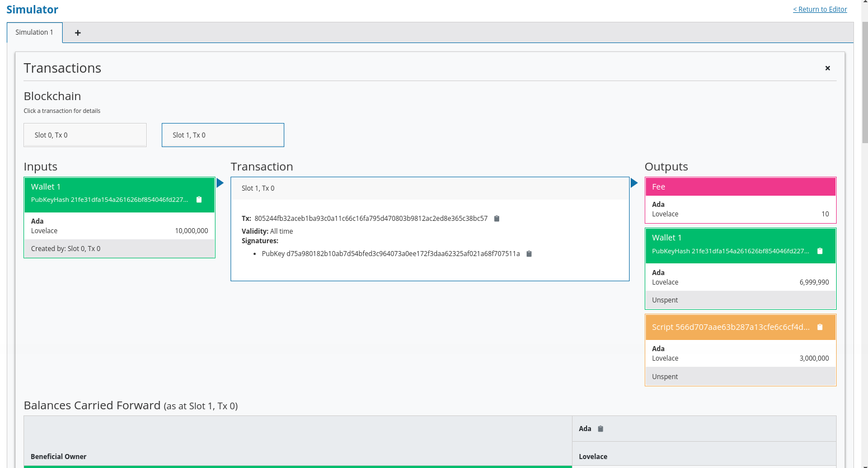The height and width of the screenshot is (468, 868).
Task: Click the arrow between Inputs and Transaction
Action: 220,183
